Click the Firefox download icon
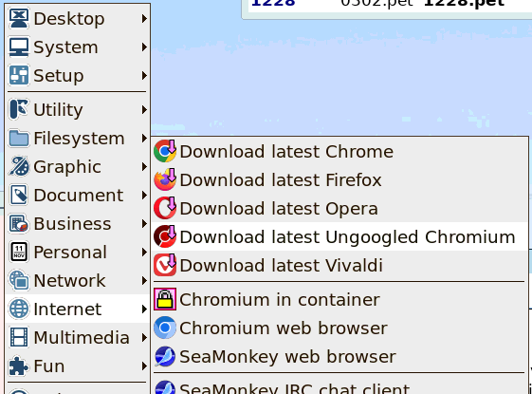Image resolution: width=532 pixels, height=394 pixels. [x=165, y=179]
